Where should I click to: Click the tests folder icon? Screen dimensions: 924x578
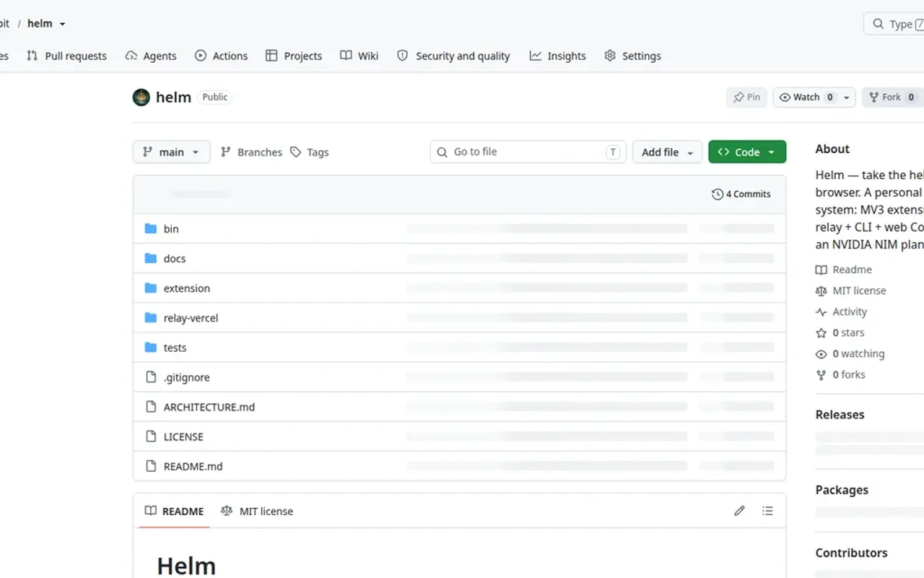[150, 347]
